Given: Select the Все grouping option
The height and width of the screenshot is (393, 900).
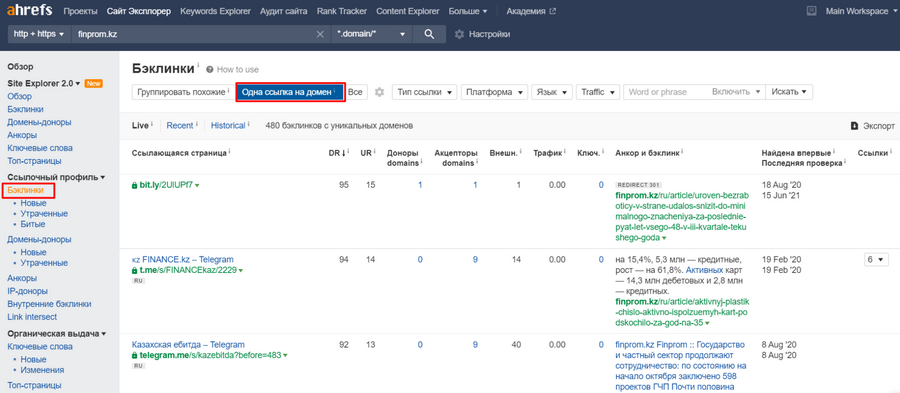Looking at the screenshot, I should point(356,92).
